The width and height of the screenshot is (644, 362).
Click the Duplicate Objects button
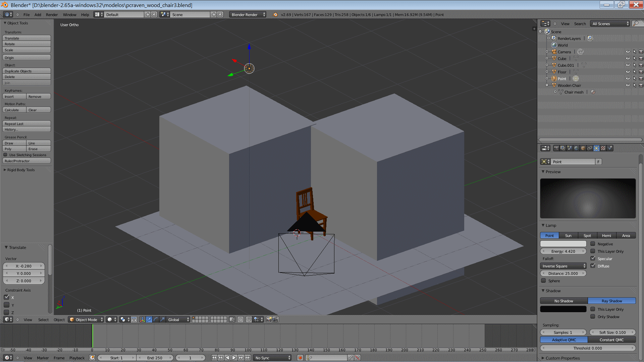click(26, 71)
